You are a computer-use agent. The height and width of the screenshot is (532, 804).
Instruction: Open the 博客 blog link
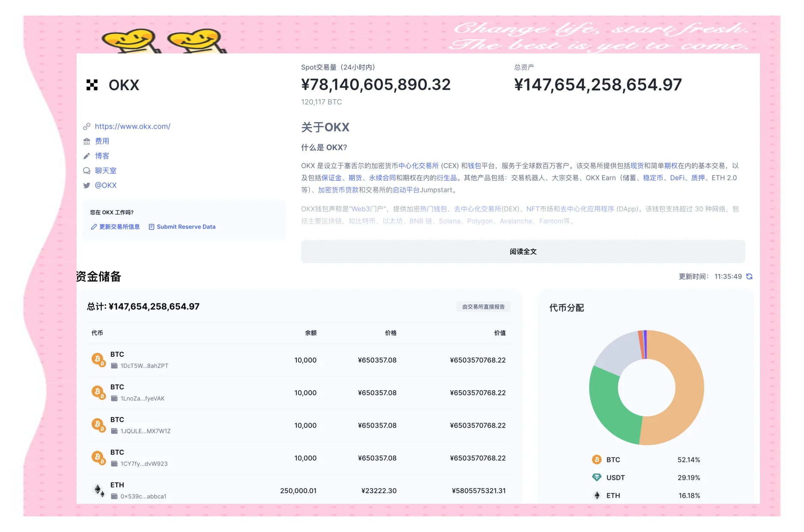[102, 156]
